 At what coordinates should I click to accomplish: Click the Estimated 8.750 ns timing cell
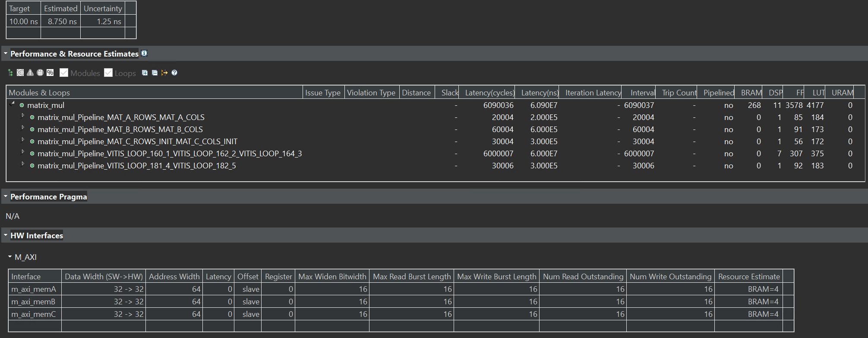point(60,22)
